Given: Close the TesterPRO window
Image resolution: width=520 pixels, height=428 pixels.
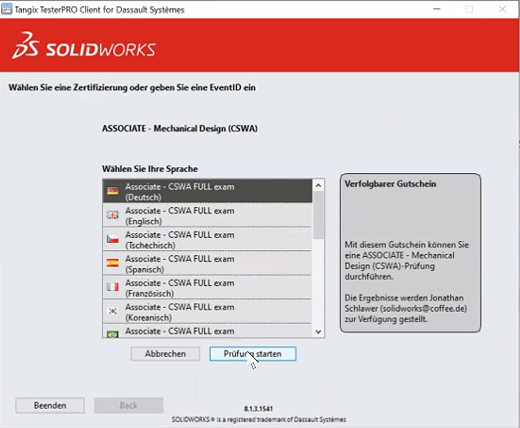Looking at the screenshot, I should pyautogui.click(x=503, y=9).
